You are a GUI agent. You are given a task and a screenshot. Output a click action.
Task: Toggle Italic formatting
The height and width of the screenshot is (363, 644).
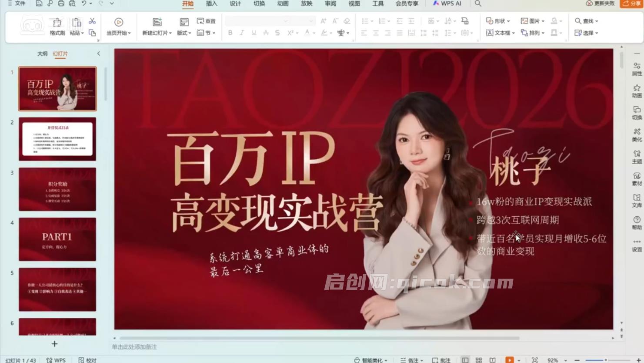[x=242, y=33]
